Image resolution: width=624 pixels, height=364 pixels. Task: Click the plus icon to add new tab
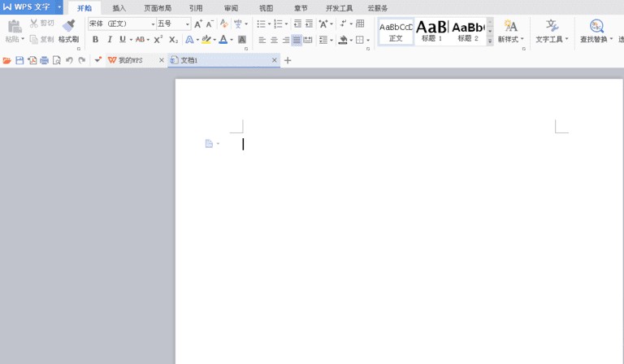288,60
